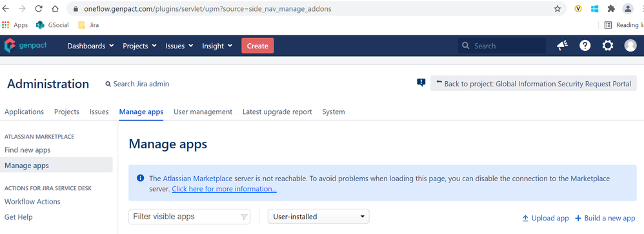Image resolution: width=644 pixels, height=234 pixels.
Task: Open the Atlassian Marketplace link
Action: coord(197,179)
